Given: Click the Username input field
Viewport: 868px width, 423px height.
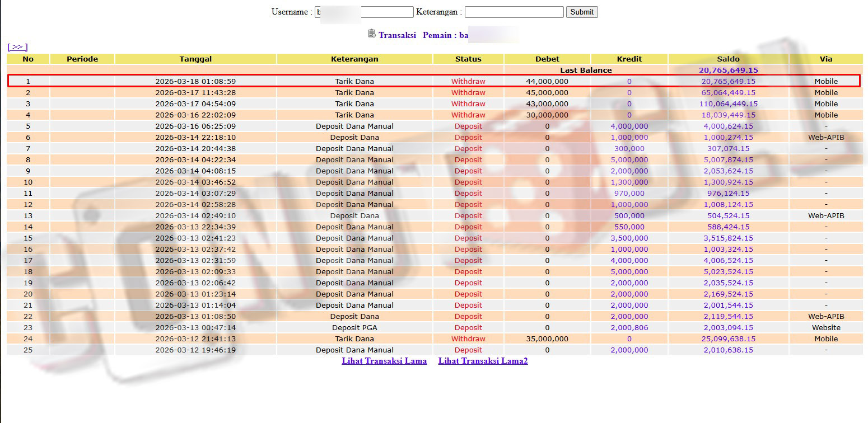Looking at the screenshot, I should pos(364,12).
